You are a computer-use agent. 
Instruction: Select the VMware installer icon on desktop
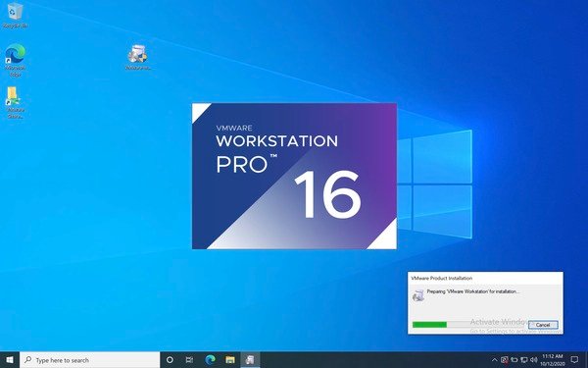pyautogui.click(x=137, y=57)
